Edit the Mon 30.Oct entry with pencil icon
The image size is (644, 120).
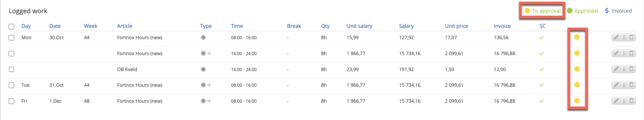pyautogui.click(x=616, y=37)
